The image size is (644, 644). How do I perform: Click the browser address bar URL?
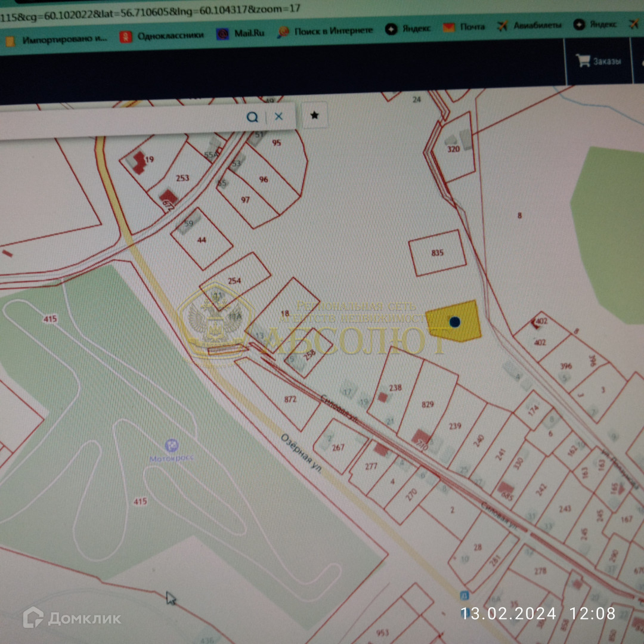(x=150, y=13)
